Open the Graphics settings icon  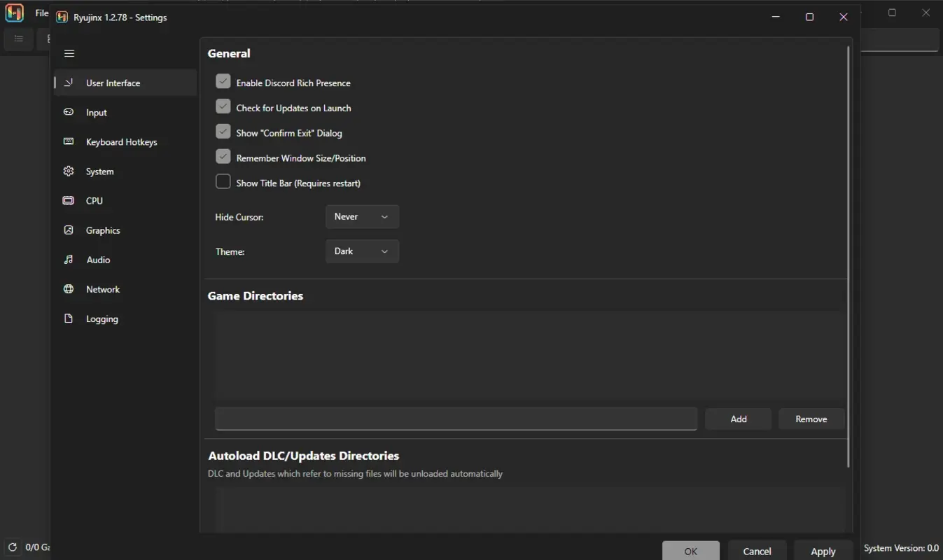click(68, 230)
